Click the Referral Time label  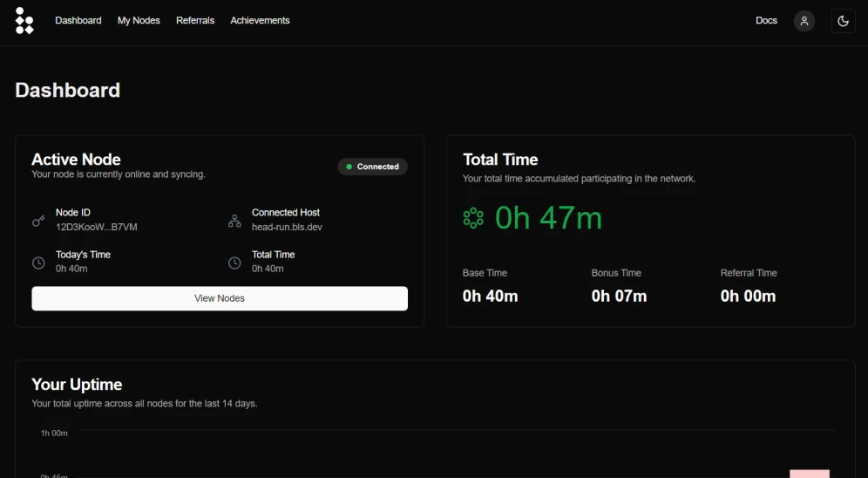[x=749, y=273]
